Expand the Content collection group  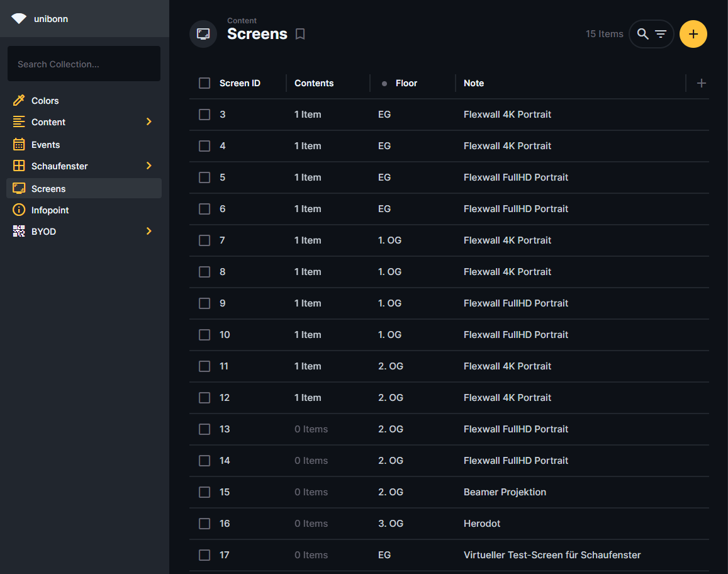[149, 121]
